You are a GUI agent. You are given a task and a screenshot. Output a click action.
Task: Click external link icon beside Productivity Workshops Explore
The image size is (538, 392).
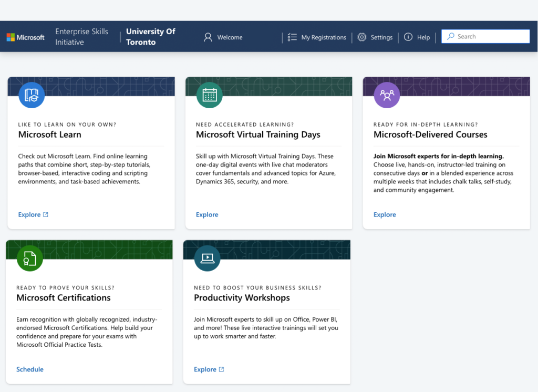tap(221, 369)
